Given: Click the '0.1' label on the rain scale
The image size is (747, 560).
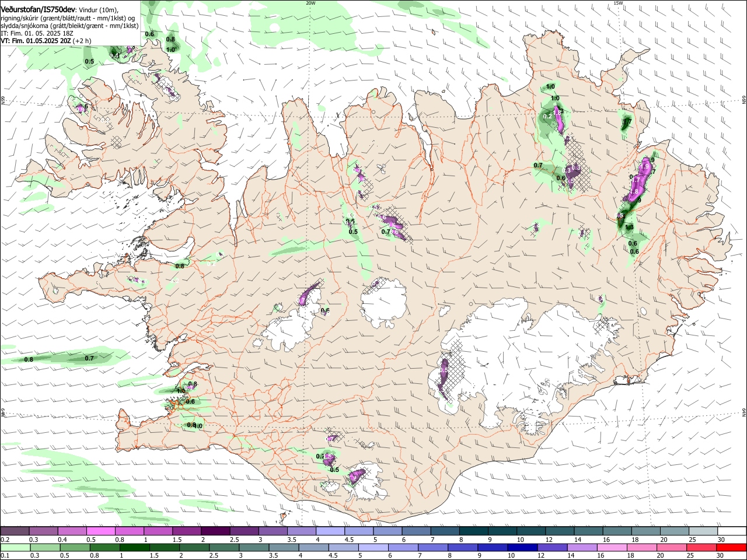Looking at the screenshot, I should pos(5,555).
